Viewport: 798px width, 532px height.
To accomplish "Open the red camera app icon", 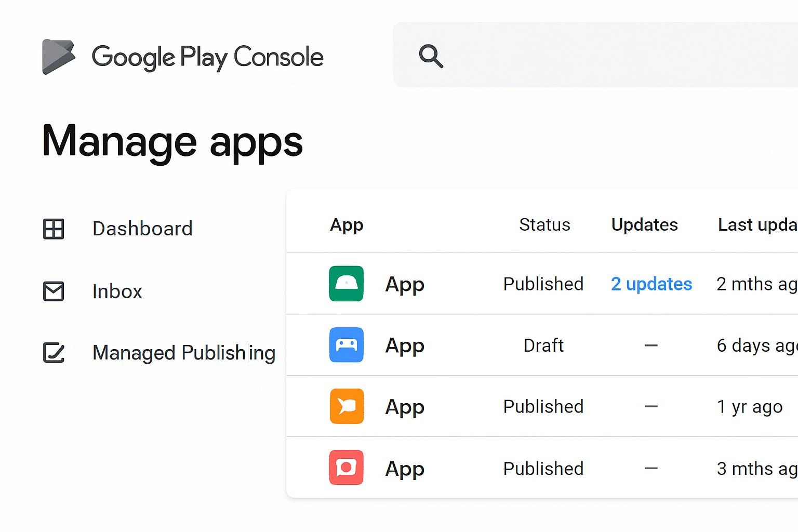I will (x=346, y=468).
